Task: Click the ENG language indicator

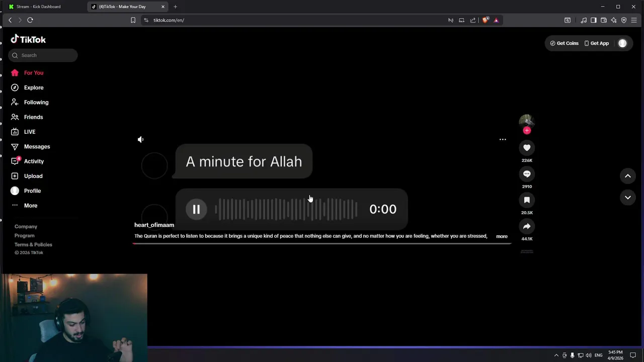Action: [x=599, y=355]
